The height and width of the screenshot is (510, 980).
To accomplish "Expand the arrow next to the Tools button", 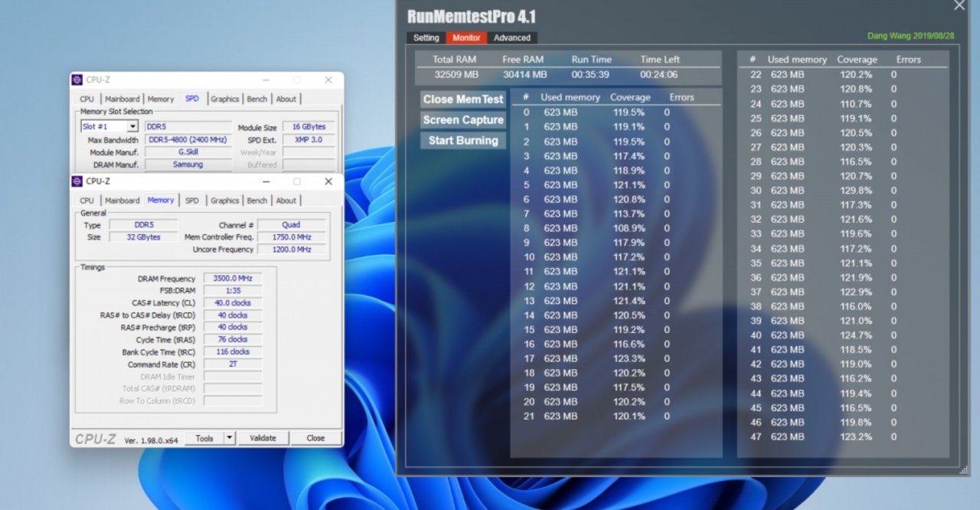I will pyautogui.click(x=229, y=438).
